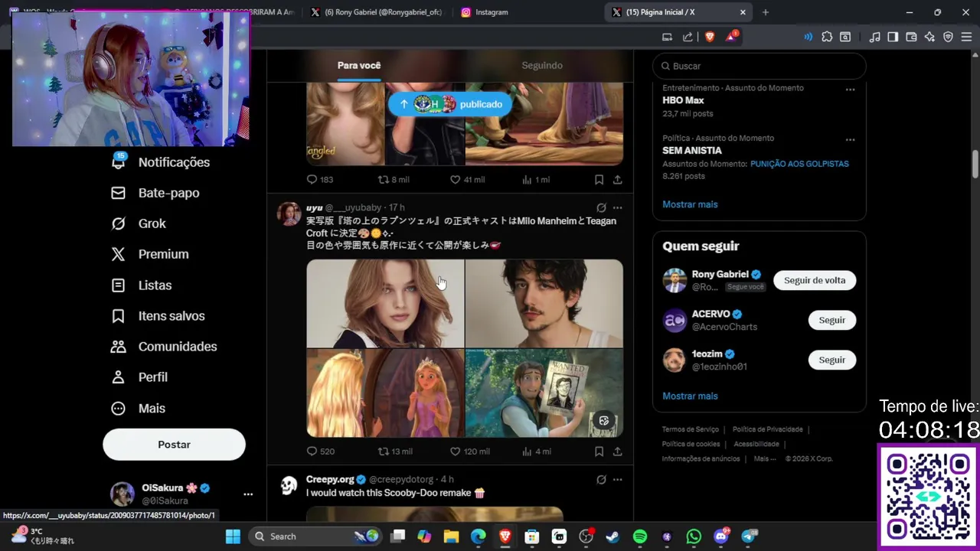Open more options on Creepy.org post
This screenshot has height=551, width=980.
coord(617,480)
